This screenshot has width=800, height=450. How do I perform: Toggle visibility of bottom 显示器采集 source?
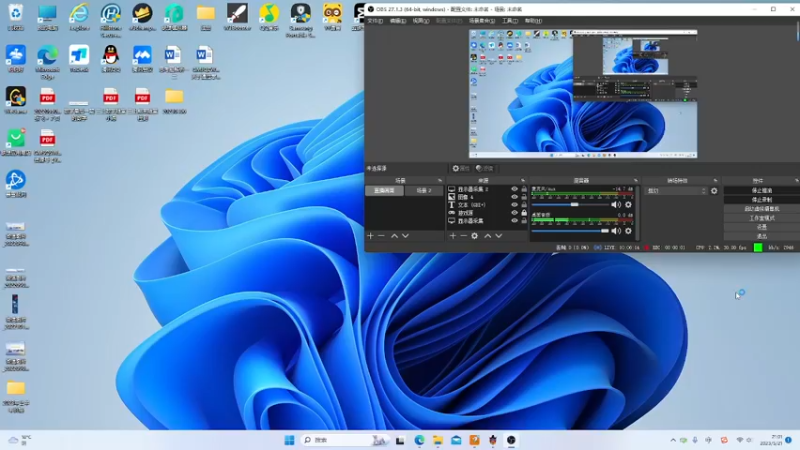pos(514,220)
